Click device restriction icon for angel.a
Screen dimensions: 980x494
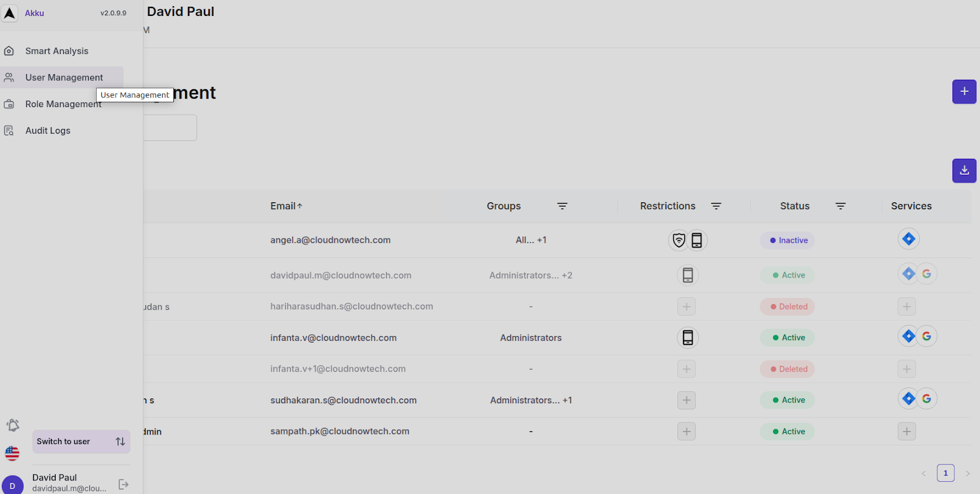point(697,240)
